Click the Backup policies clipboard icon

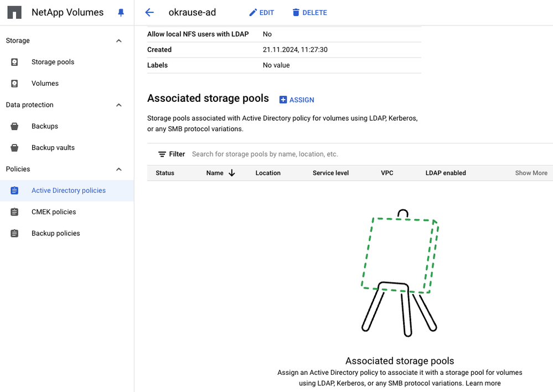(14, 234)
